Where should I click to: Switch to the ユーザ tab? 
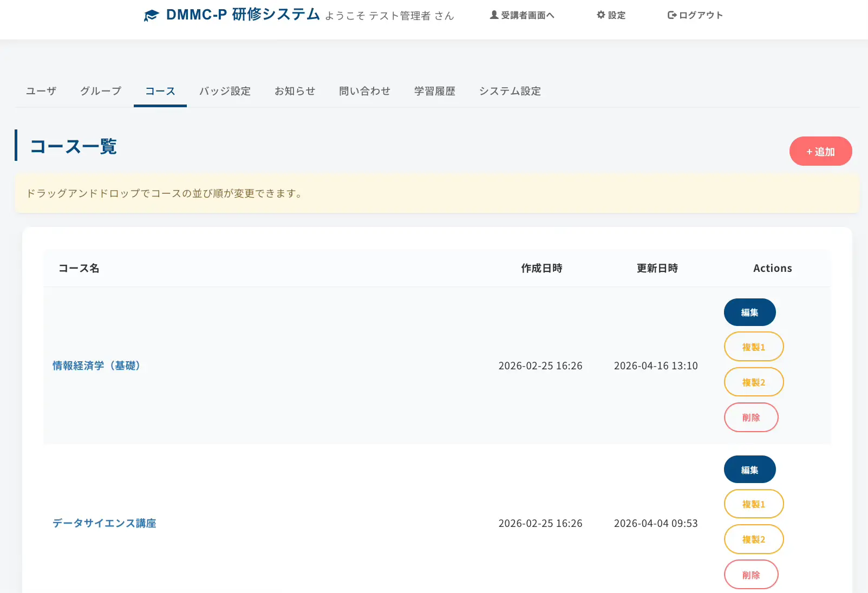point(41,91)
